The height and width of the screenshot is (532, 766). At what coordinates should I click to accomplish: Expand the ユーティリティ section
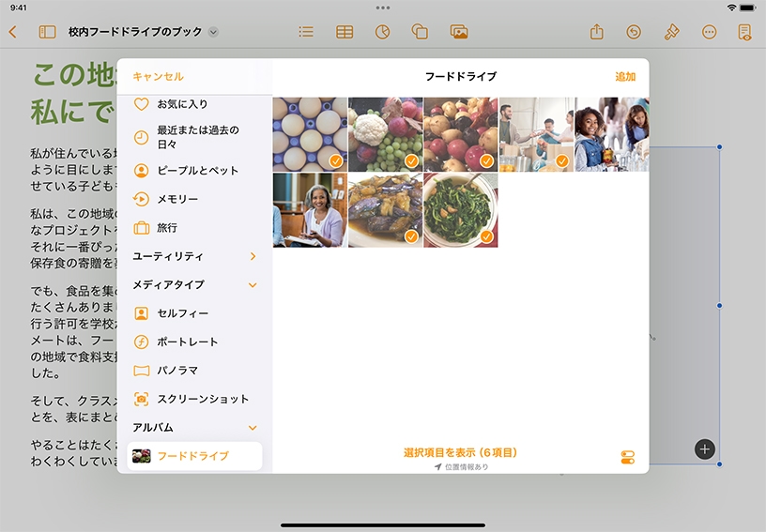[253, 256]
